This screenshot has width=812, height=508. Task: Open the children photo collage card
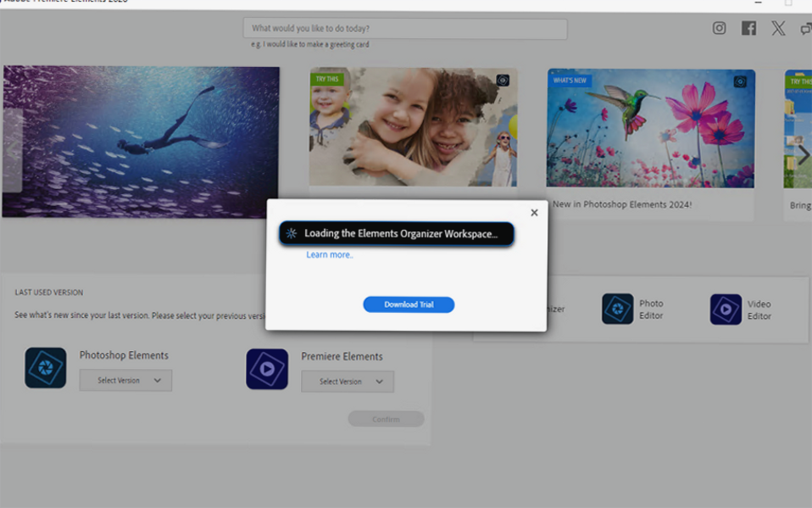pyautogui.click(x=414, y=127)
